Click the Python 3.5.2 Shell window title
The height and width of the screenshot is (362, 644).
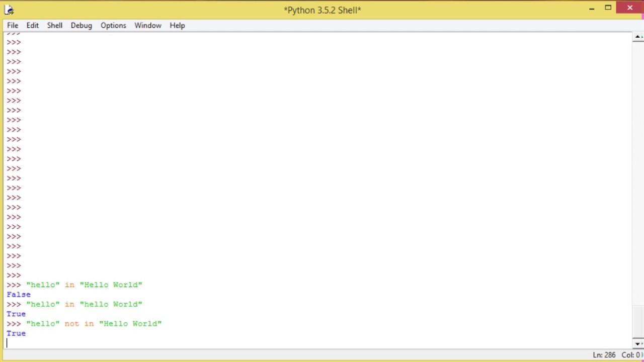click(x=322, y=10)
